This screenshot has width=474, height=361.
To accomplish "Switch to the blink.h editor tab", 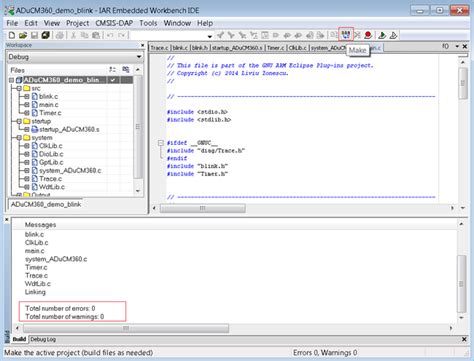I will 200,48.
